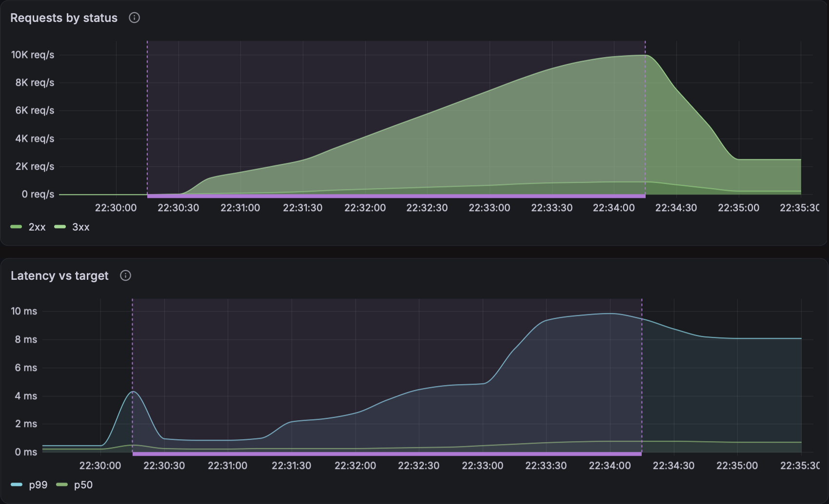The height and width of the screenshot is (504, 829).
Task: Click the 4K req/s axis label
Action: tap(35, 139)
